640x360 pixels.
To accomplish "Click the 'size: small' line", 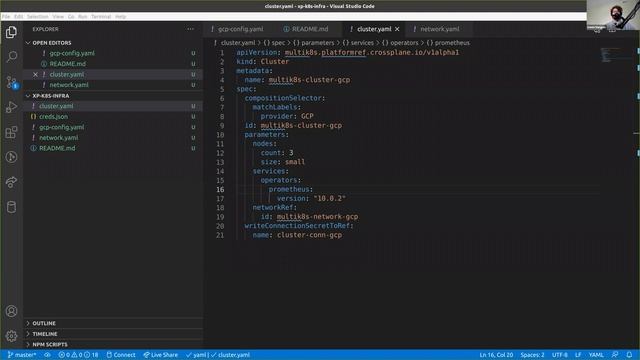I will coord(283,162).
